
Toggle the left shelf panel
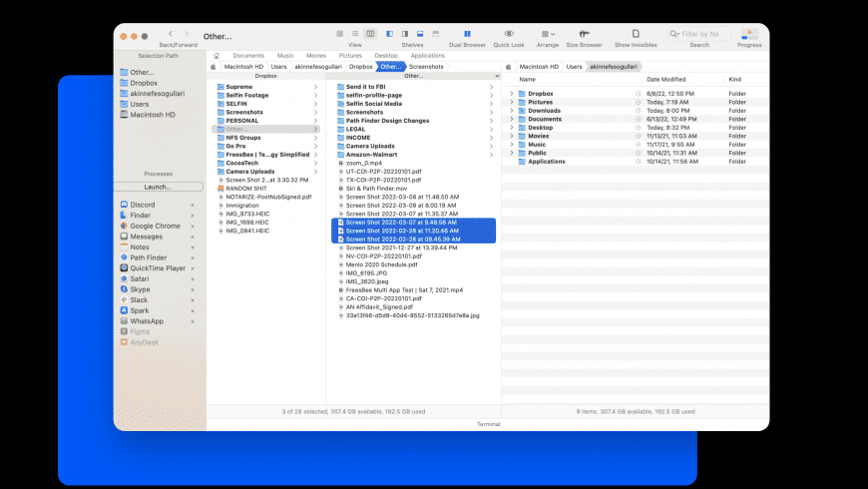(389, 34)
